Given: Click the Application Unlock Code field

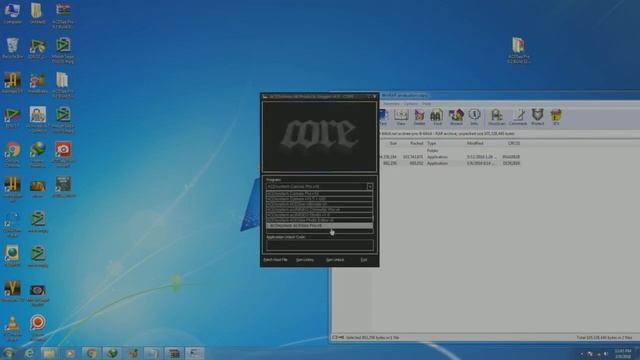Looking at the screenshot, I should (x=320, y=245).
